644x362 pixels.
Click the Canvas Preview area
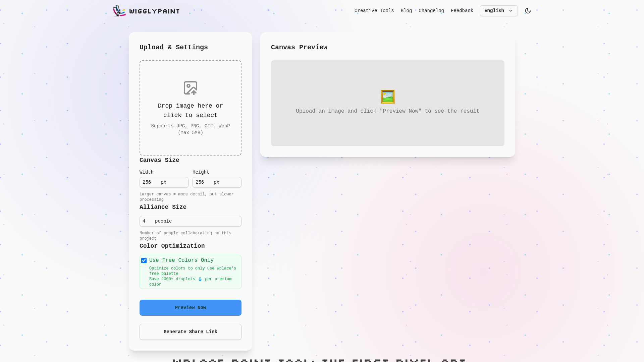(387, 103)
